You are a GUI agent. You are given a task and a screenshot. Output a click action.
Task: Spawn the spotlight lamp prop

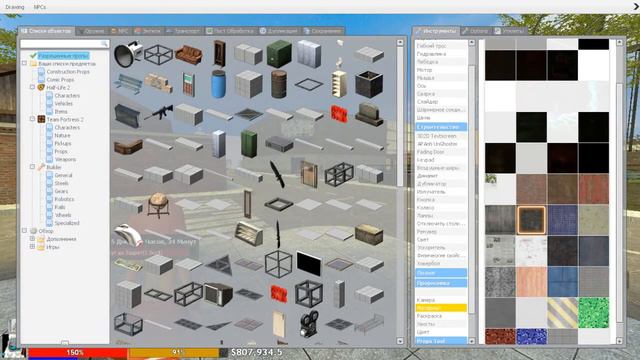point(128,54)
